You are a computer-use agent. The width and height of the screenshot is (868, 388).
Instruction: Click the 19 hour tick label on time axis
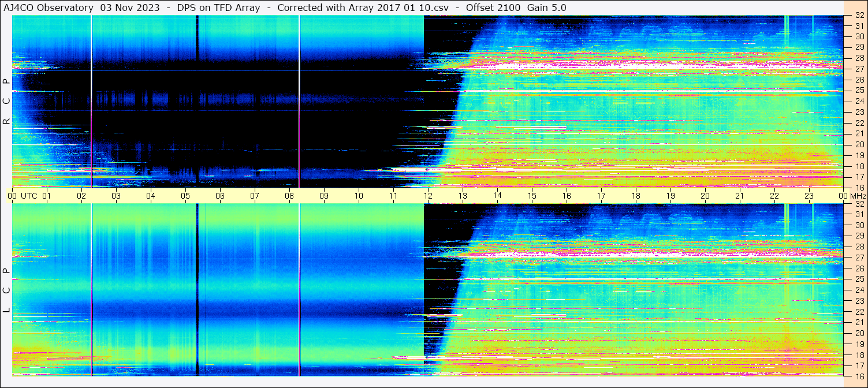coord(670,196)
